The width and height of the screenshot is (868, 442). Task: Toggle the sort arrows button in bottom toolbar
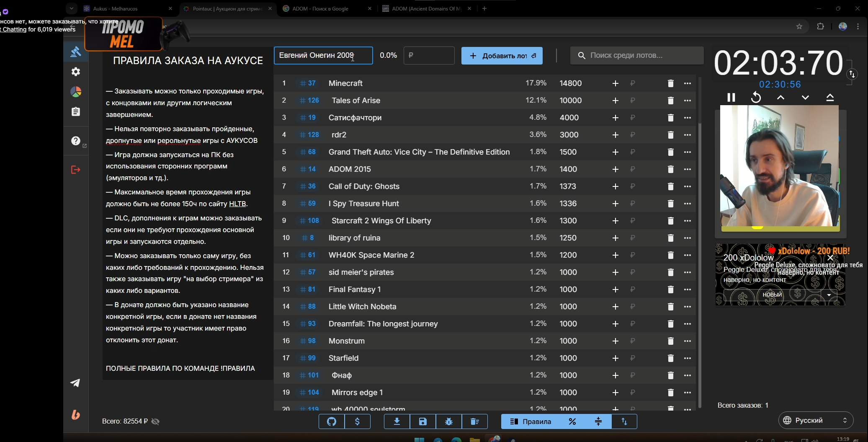click(624, 421)
